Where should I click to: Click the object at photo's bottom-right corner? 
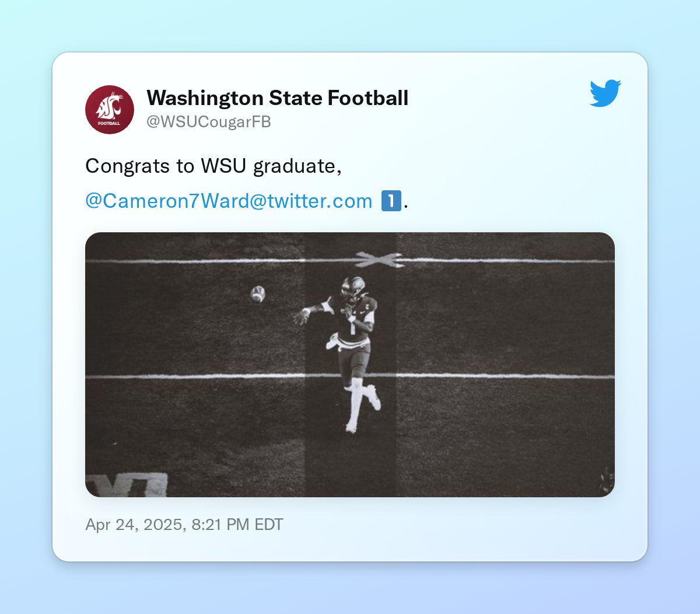pos(607,480)
